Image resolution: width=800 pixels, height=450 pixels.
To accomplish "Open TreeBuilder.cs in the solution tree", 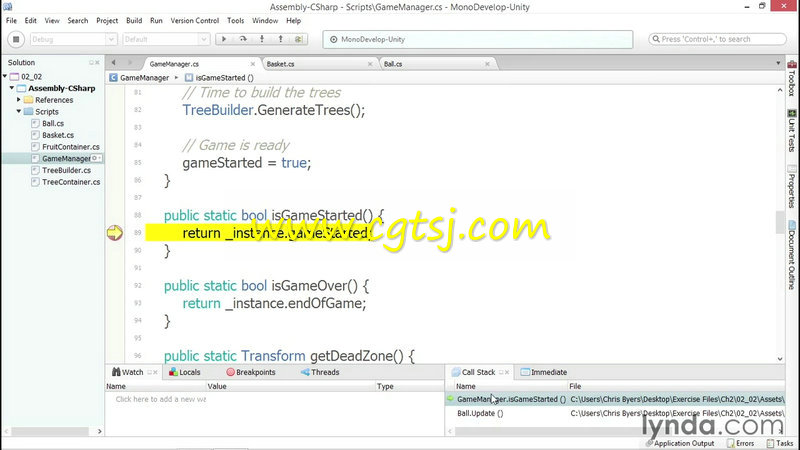I will [x=66, y=170].
